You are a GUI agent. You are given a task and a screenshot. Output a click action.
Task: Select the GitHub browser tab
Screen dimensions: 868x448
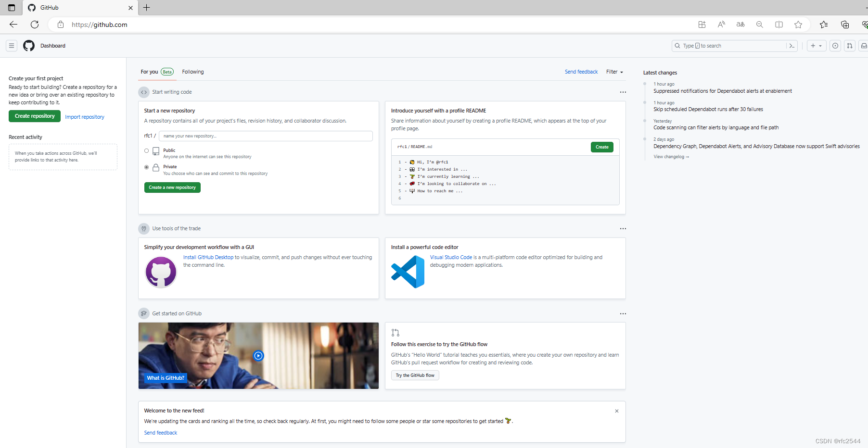(80, 8)
